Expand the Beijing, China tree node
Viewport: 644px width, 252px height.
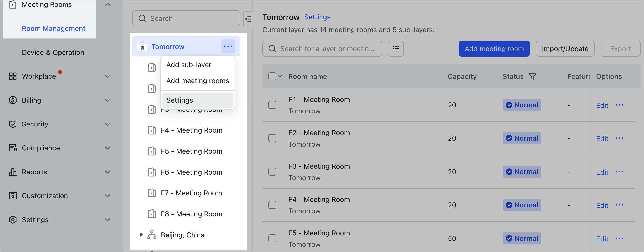click(141, 235)
